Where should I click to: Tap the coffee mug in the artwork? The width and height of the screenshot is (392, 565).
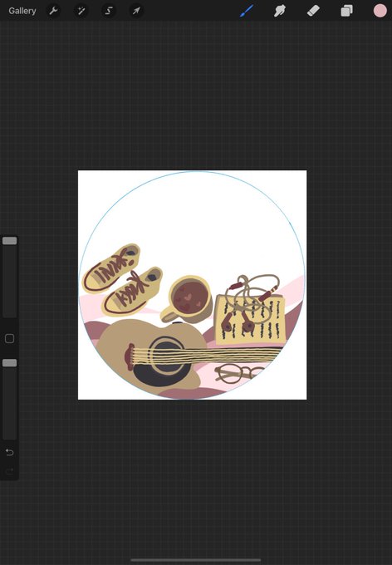pos(188,299)
